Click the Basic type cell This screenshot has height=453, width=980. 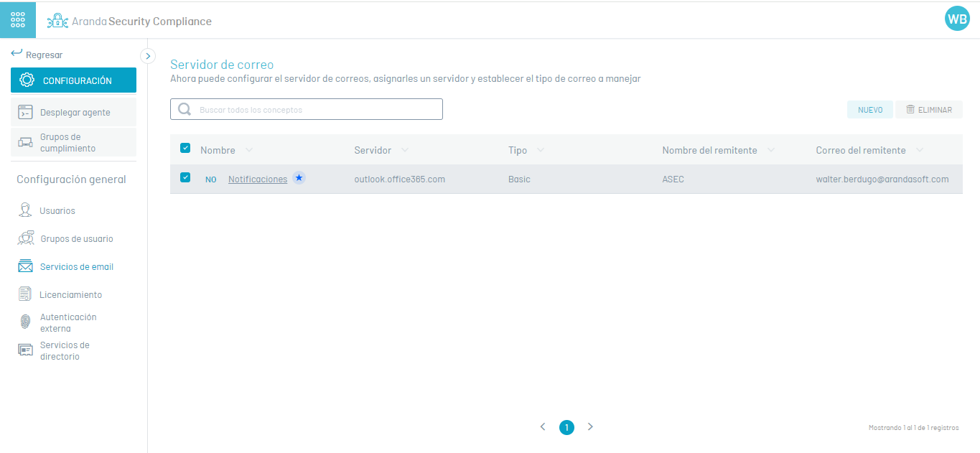tap(519, 179)
